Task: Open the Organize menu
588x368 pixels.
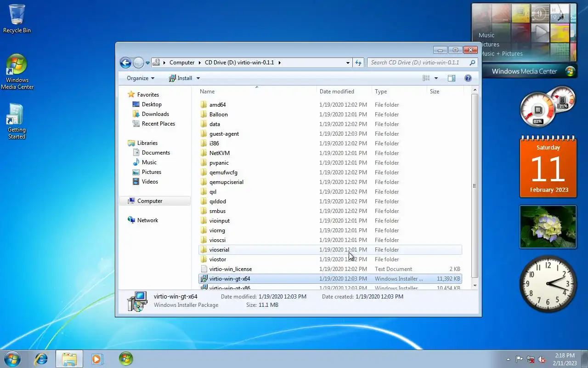Action: pyautogui.click(x=141, y=78)
